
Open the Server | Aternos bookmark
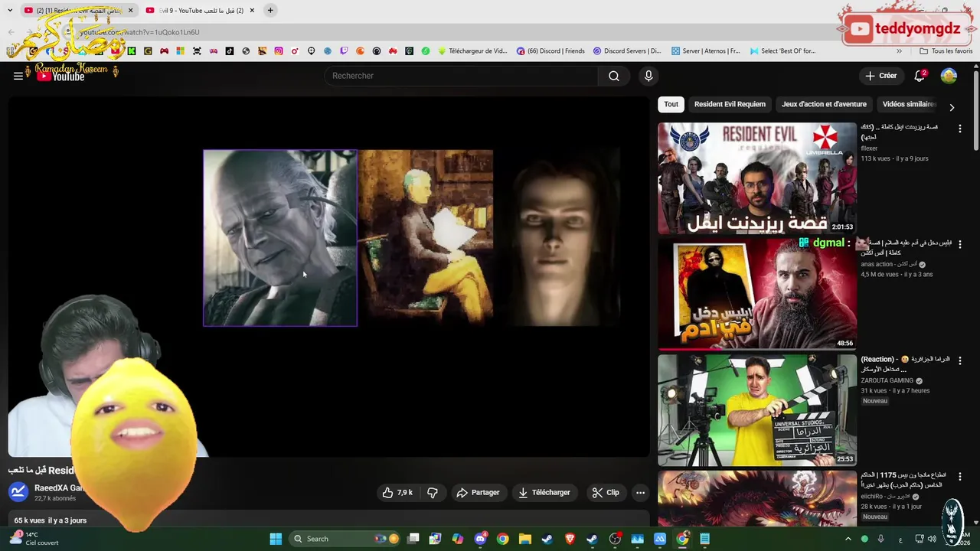click(x=706, y=51)
